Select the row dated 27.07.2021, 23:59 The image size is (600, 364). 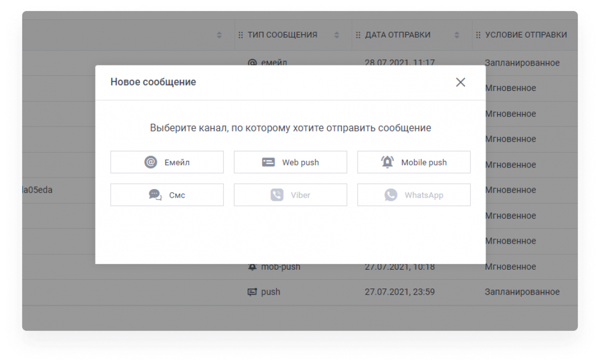[x=399, y=292]
